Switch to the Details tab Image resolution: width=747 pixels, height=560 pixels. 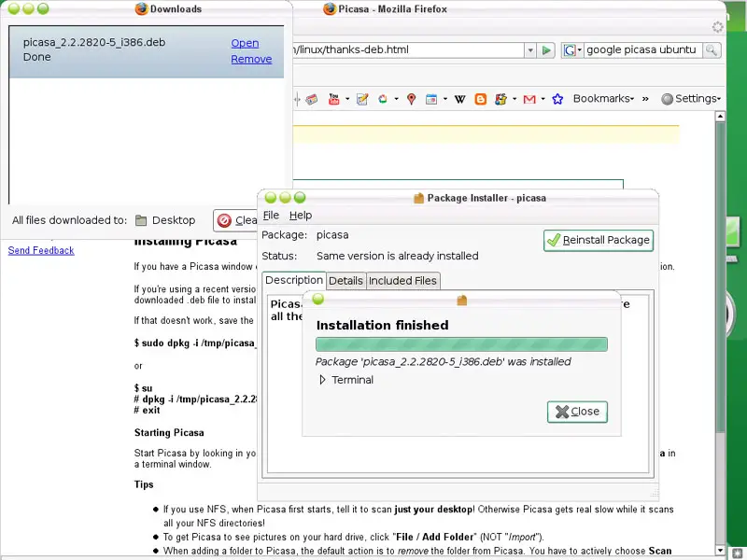point(345,281)
